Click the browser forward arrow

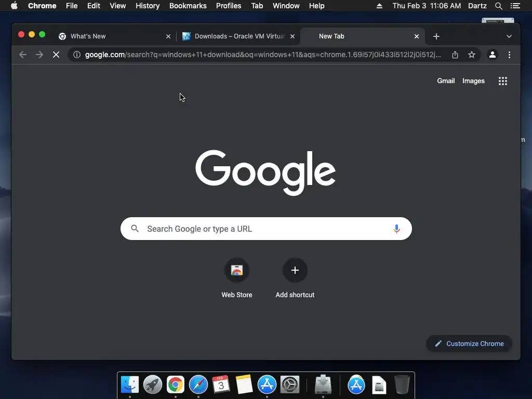(x=39, y=55)
